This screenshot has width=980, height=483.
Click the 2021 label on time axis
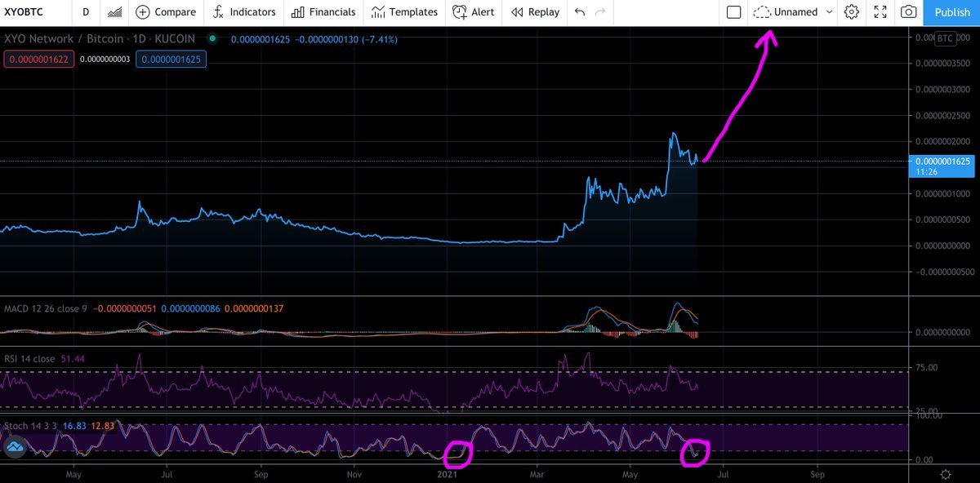(x=448, y=474)
